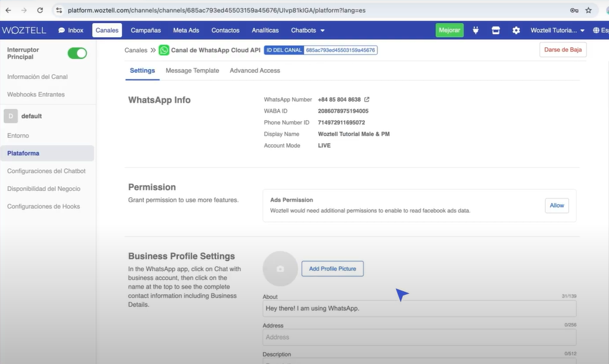Open Contactos section
Viewport: 609px width, 364px height.
tap(225, 30)
